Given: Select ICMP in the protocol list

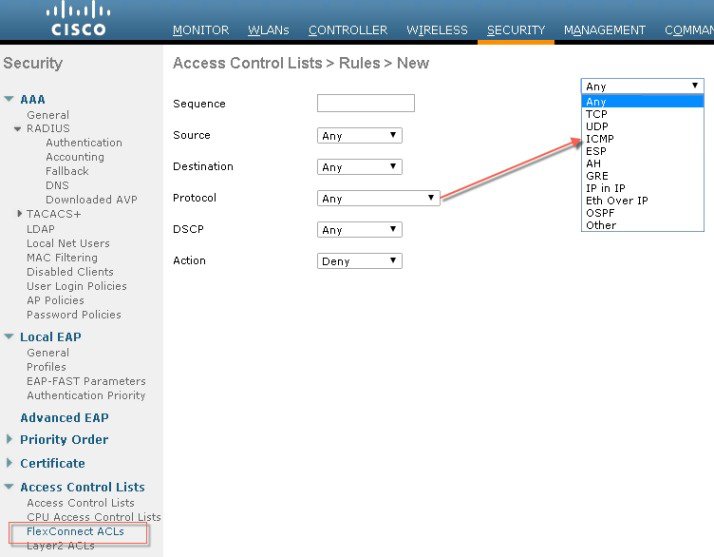Looking at the screenshot, I should tap(643, 138).
